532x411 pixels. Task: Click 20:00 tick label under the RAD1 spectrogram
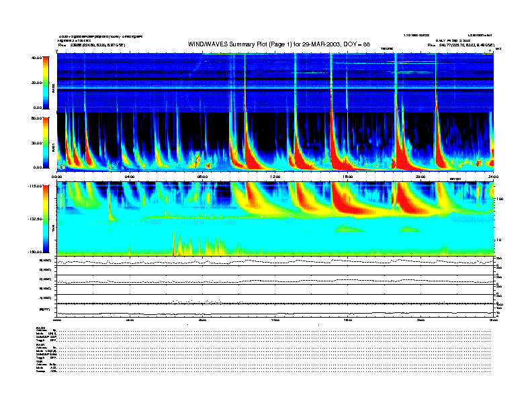[x=420, y=177]
